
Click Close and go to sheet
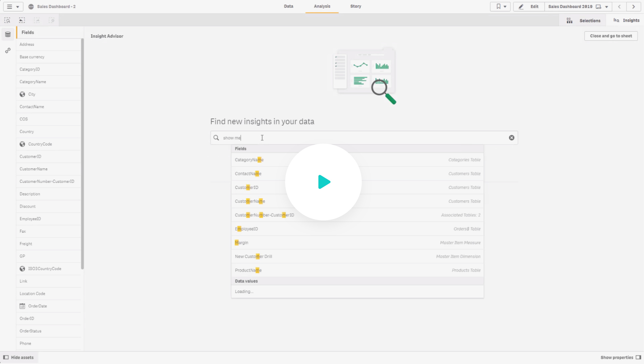611,36
